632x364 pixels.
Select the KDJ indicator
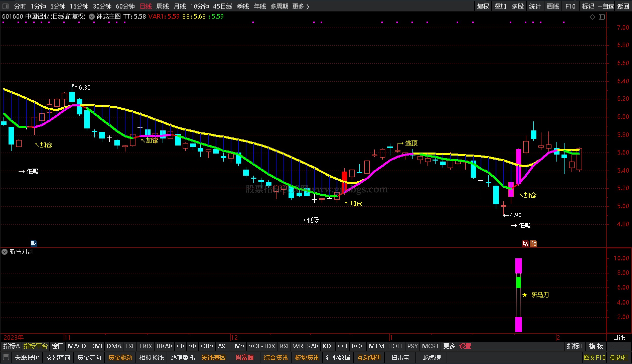point(328,346)
